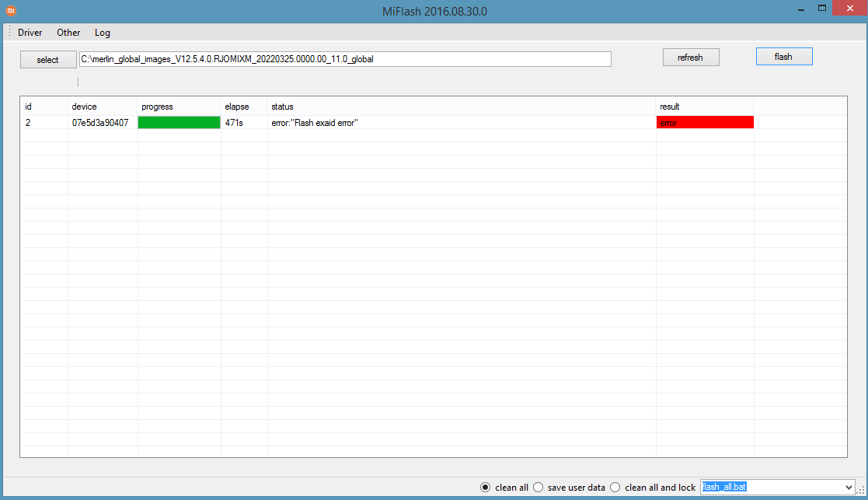
Task: Close the MiFlash window
Action: [849, 8]
